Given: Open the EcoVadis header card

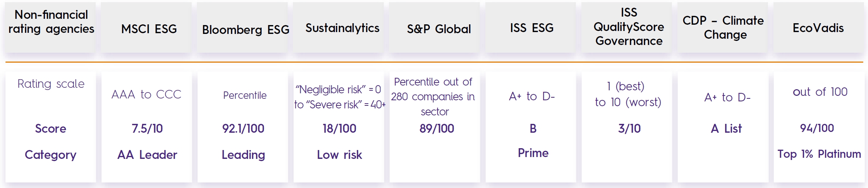Looking at the screenshot, I should (x=818, y=28).
